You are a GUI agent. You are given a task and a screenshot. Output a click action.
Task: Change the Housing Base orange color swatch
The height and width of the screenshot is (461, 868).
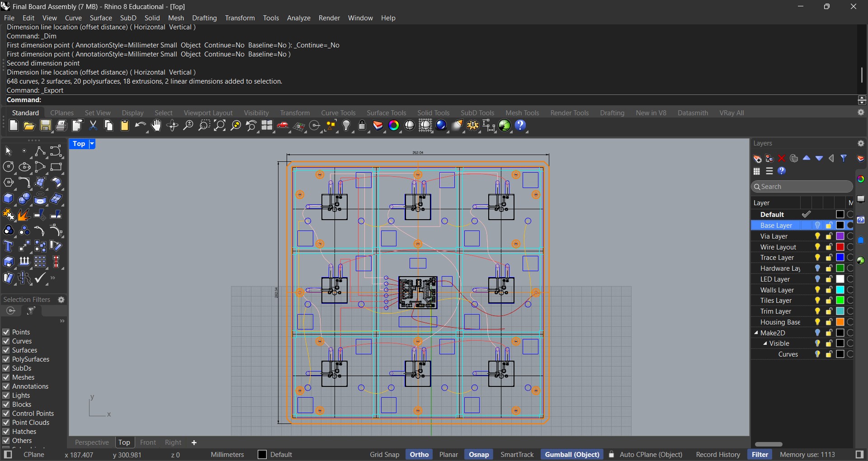840,322
